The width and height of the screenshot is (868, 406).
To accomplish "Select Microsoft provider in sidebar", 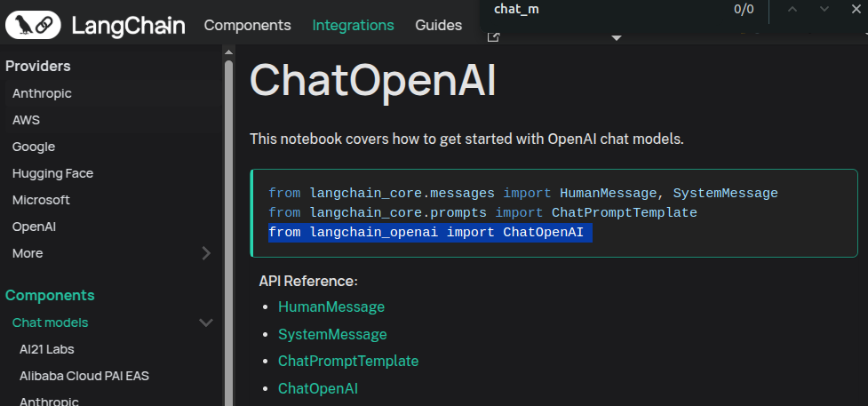I will [41, 200].
